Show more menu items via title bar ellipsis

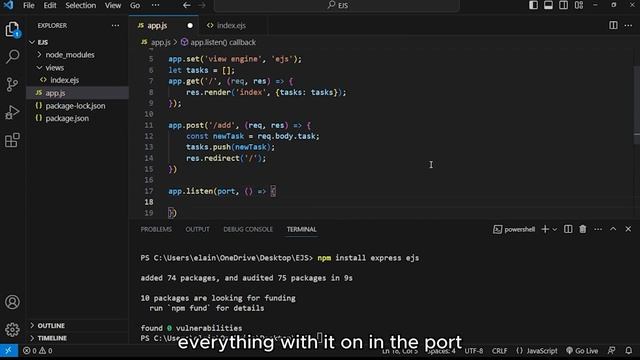(156, 5)
